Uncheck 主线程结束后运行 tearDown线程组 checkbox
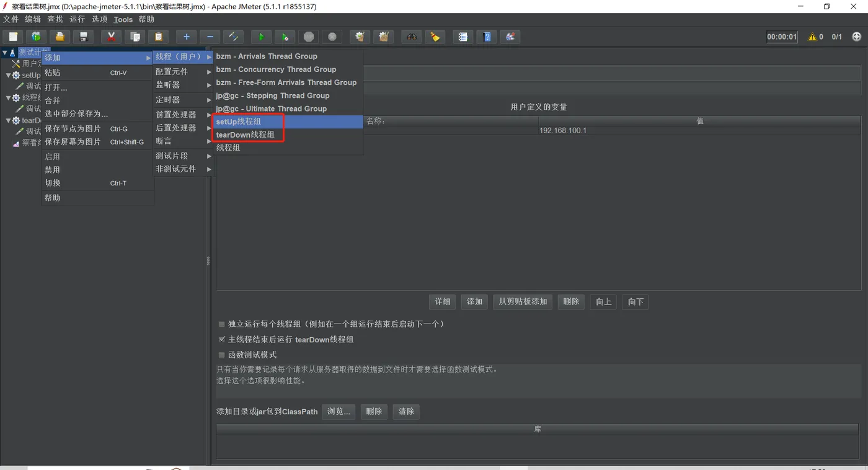Image resolution: width=868 pixels, height=470 pixels. [222, 340]
